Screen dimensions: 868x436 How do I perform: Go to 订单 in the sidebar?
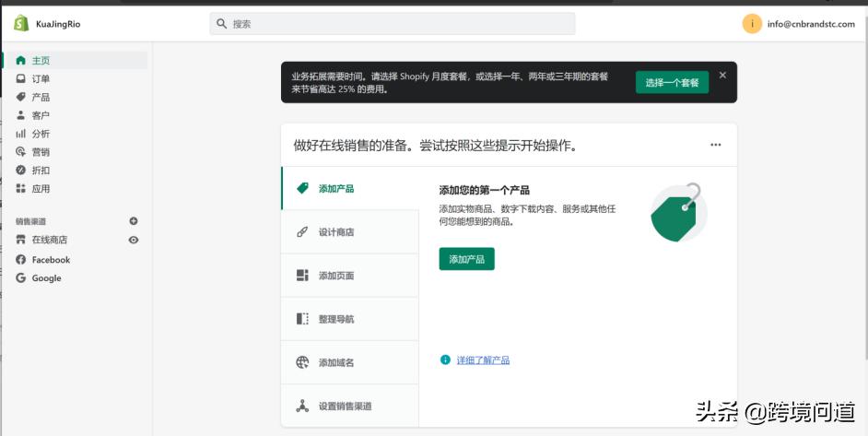click(x=41, y=78)
